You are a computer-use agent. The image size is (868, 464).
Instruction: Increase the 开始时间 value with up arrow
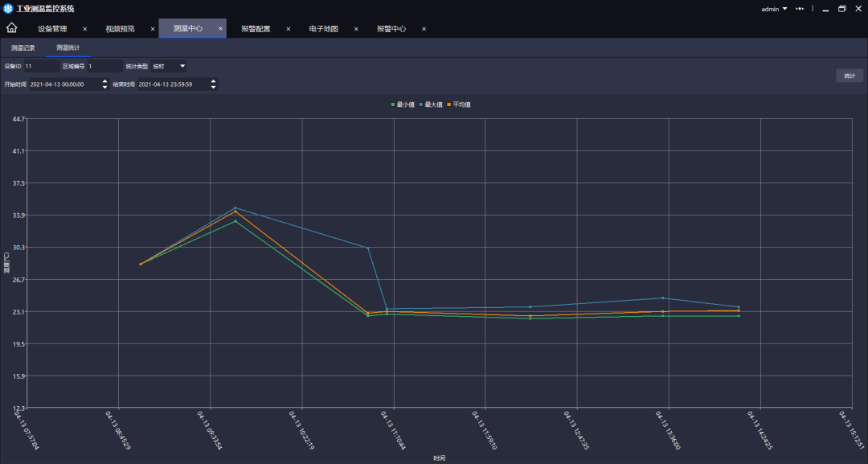pos(104,81)
